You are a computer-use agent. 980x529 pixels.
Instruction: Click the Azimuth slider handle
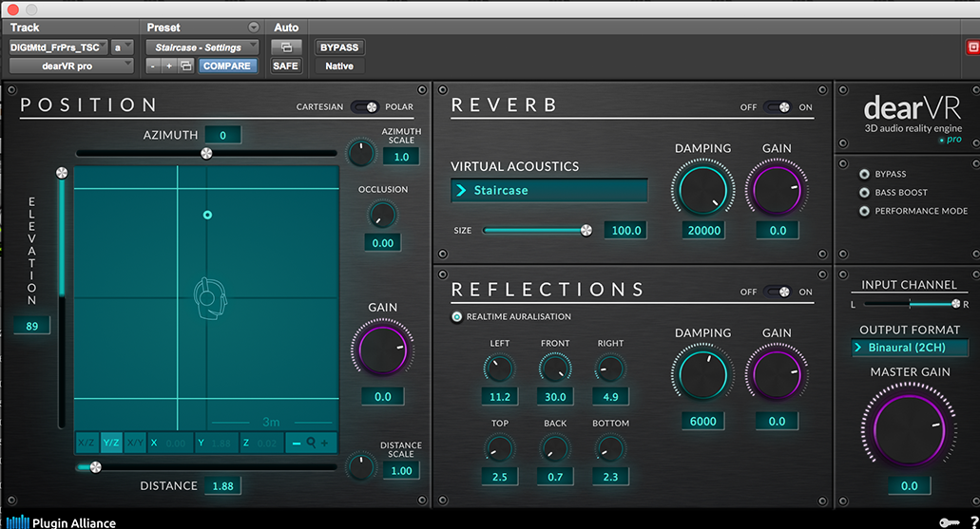click(x=206, y=154)
